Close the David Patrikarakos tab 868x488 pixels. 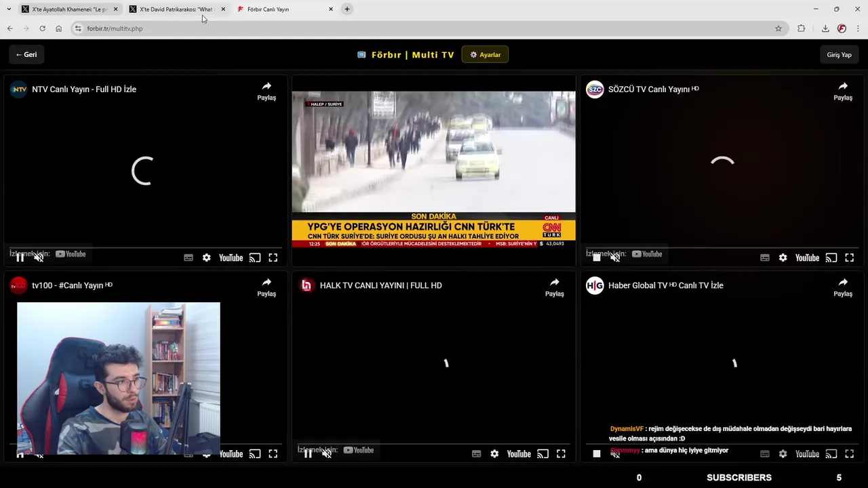(223, 9)
